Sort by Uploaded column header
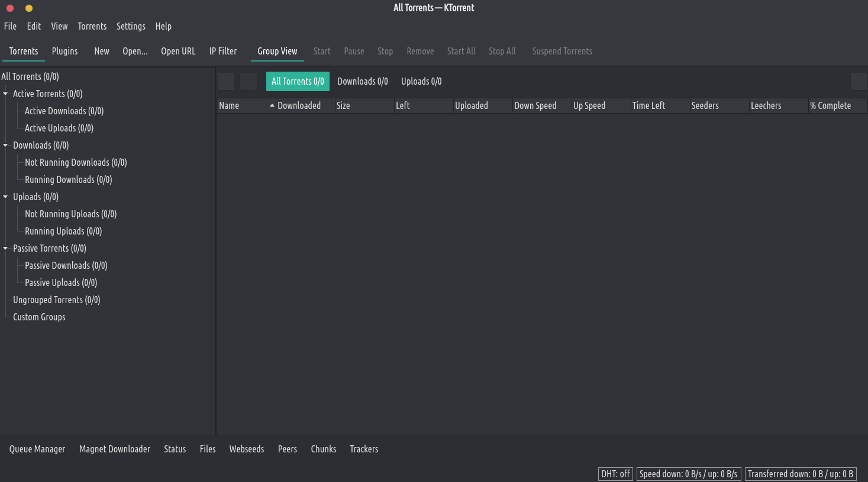Image resolution: width=868 pixels, height=482 pixels. tap(483, 105)
